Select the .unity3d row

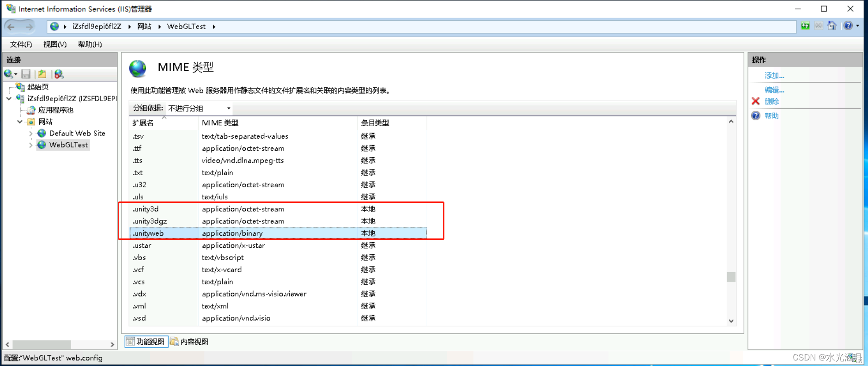(278, 209)
